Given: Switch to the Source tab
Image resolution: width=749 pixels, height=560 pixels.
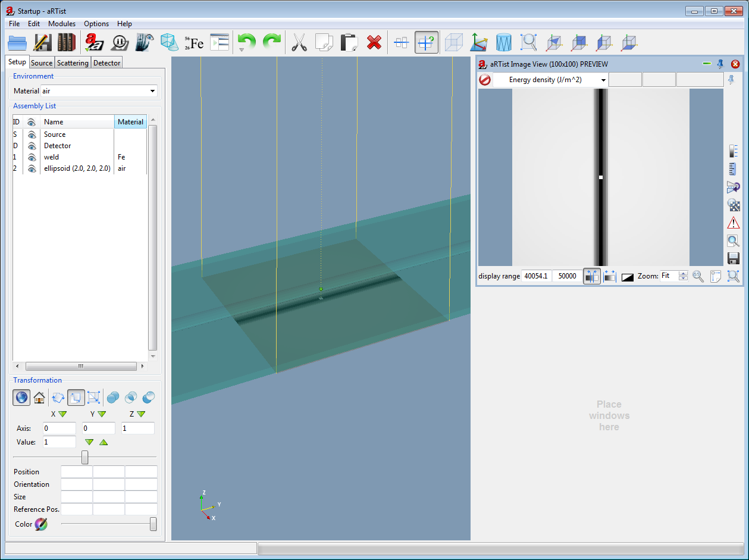Looking at the screenshot, I should (x=42, y=62).
